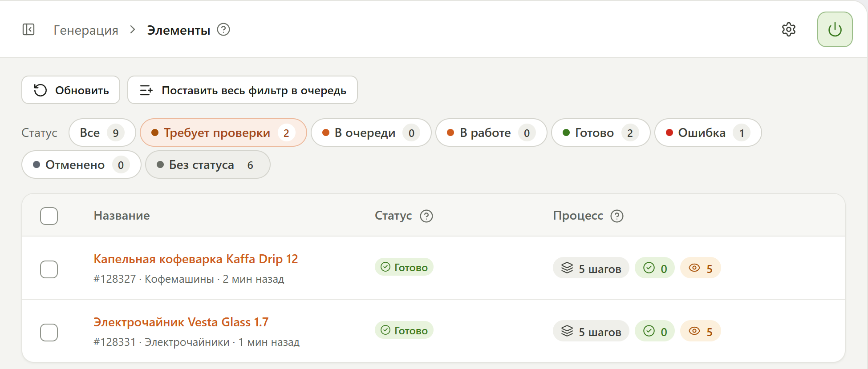This screenshot has width=868, height=369.
Task: Go to Генерация breadcrumb
Action: click(86, 30)
